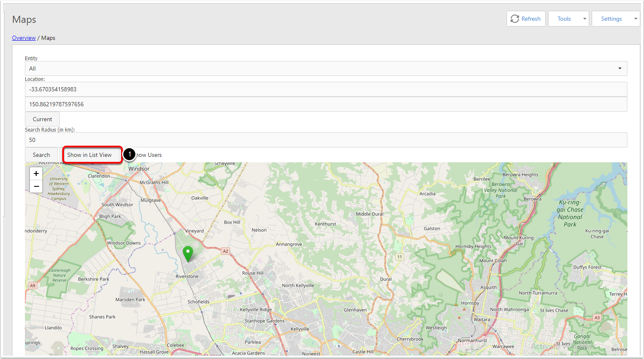Follow the Overview breadcrumb link

point(24,38)
